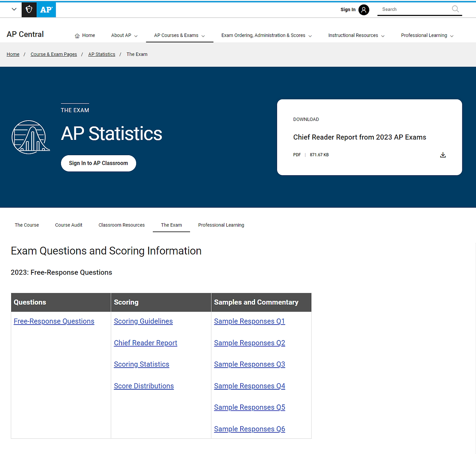Expand the Instructional Resources menu
The width and height of the screenshot is (476, 454).
[356, 35]
